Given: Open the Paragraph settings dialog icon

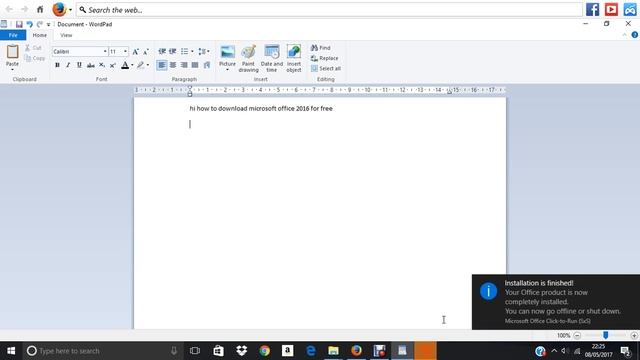Looking at the screenshot, I should tap(207, 65).
